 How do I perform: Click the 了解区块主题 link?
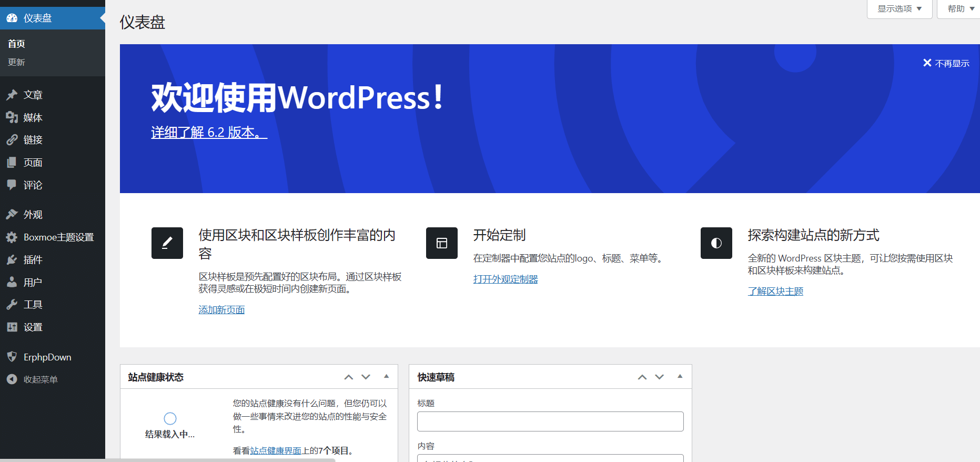(775, 292)
